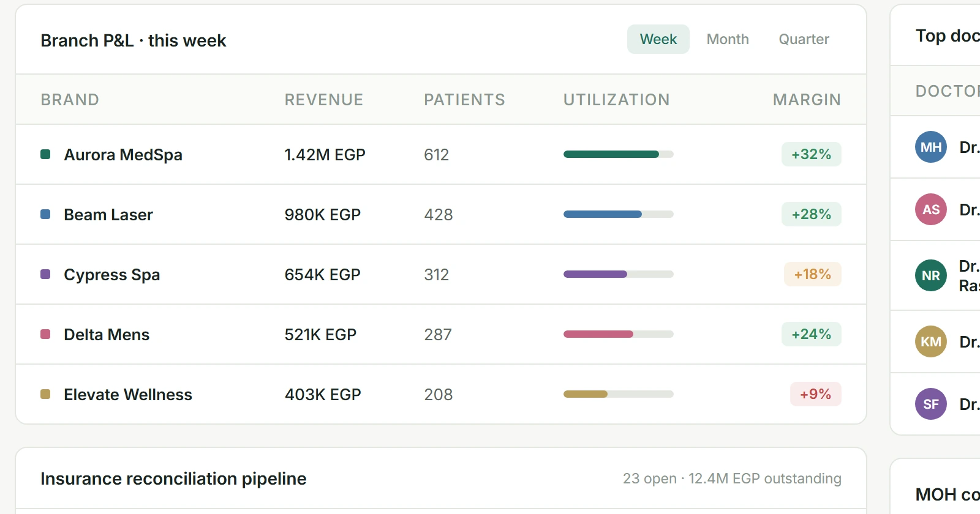The width and height of the screenshot is (980, 514).
Task: Click the MH doctor avatar
Action: (x=931, y=147)
